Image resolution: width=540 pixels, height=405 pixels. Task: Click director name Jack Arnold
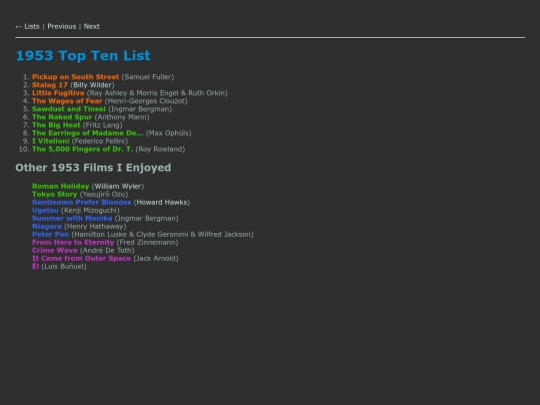[x=156, y=258]
